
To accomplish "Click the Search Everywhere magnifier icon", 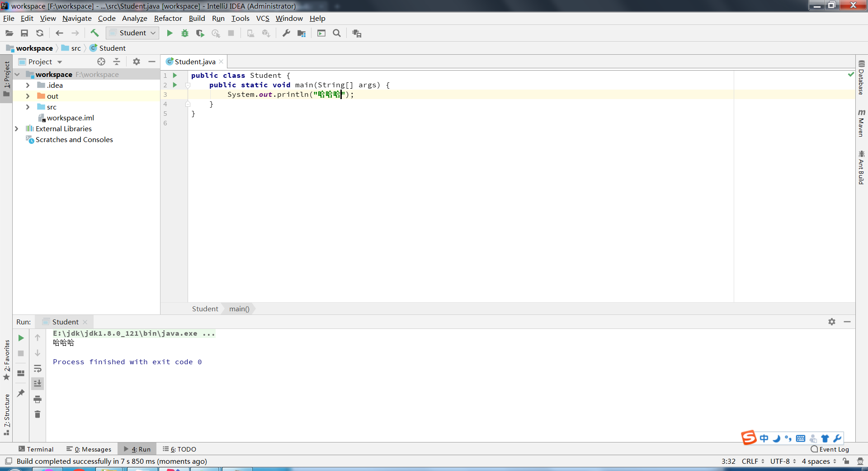I will tap(337, 33).
